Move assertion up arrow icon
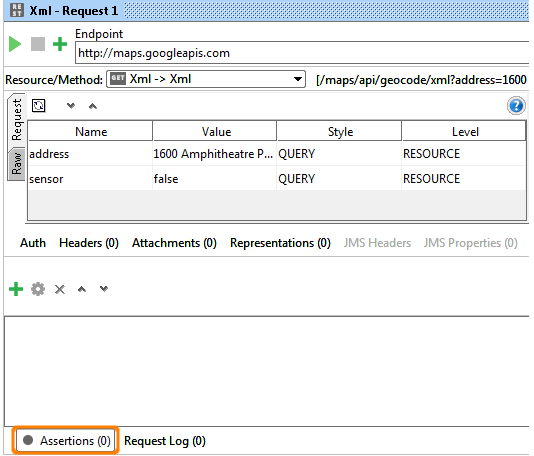Viewport: 534px width, 456px height. pos(82,289)
